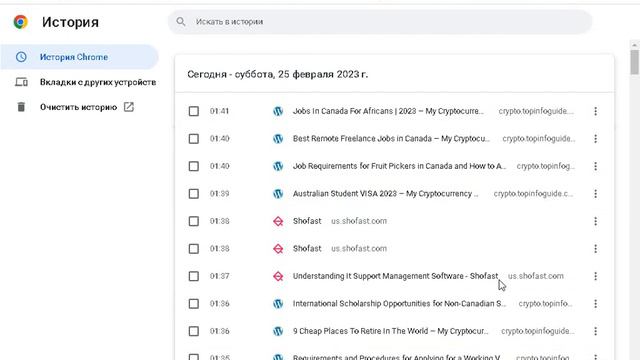Image resolution: width=640 pixels, height=360 pixels.
Task: Click the 01:41 timestamp
Action: click(x=220, y=111)
